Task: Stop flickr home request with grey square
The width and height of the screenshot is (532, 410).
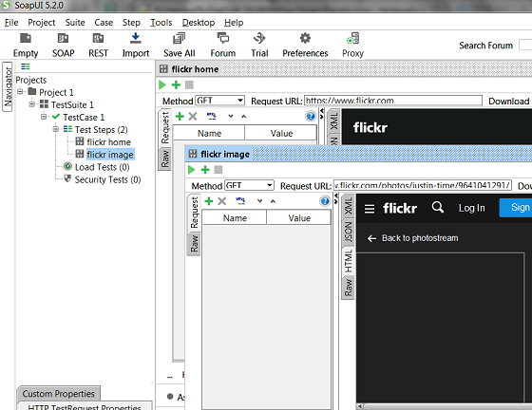Action: [x=189, y=84]
